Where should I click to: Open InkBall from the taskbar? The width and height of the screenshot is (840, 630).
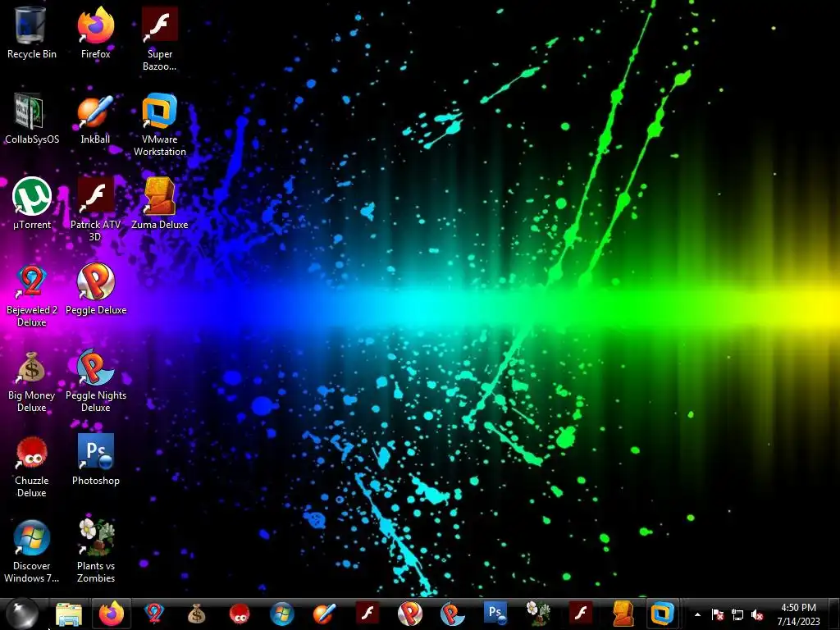coord(325,614)
